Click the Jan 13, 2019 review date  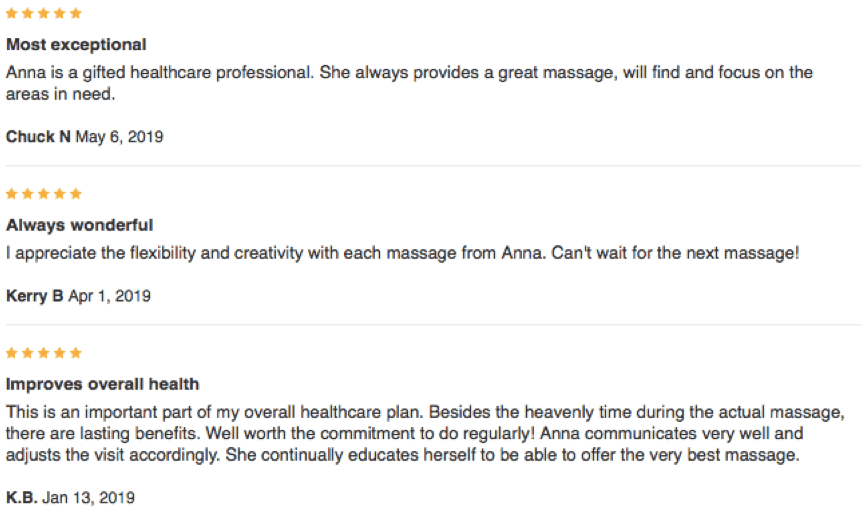click(x=88, y=497)
